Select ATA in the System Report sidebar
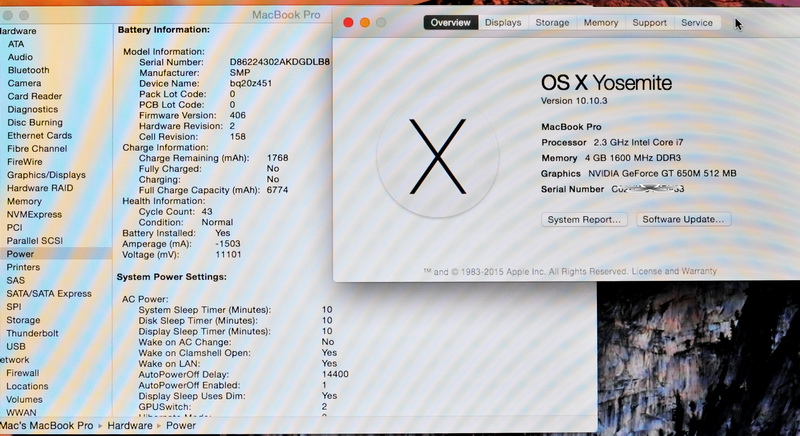This screenshot has width=800, height=436. (x=16, y=44)
